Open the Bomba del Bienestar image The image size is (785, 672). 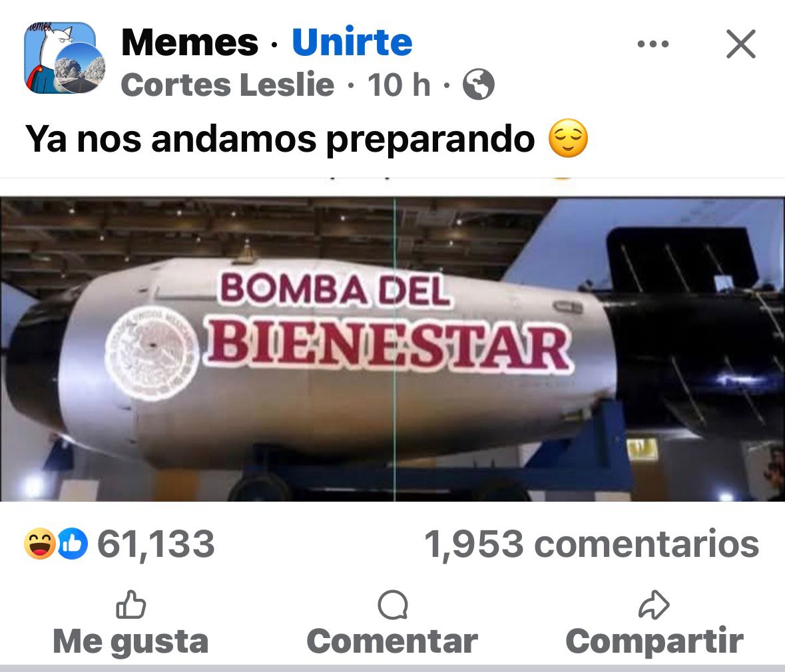click(393, 349)
